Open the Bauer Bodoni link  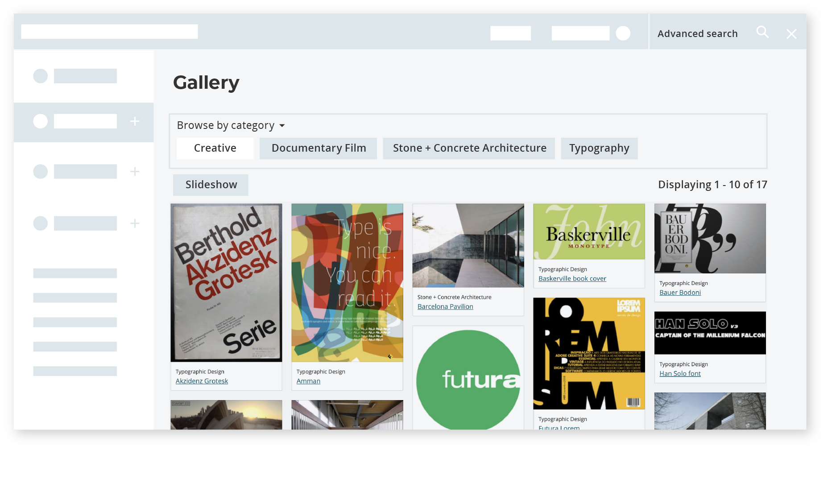[680, 292]
